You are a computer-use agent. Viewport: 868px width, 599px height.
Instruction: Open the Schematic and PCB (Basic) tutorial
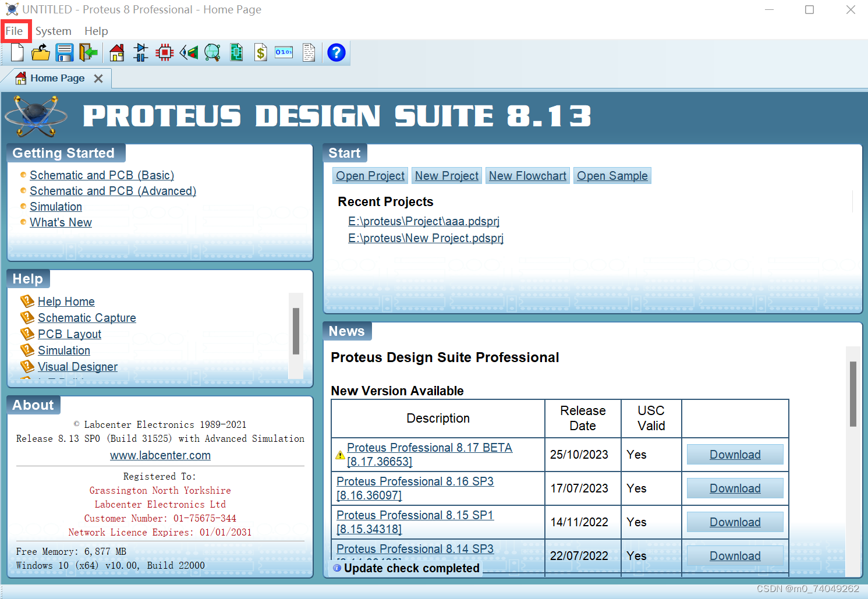101,175
